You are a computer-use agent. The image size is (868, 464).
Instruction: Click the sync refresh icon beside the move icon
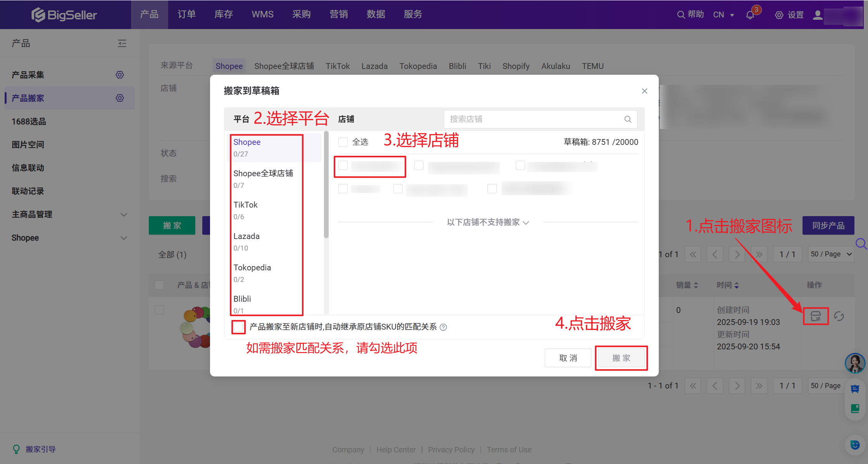point(839,316)
